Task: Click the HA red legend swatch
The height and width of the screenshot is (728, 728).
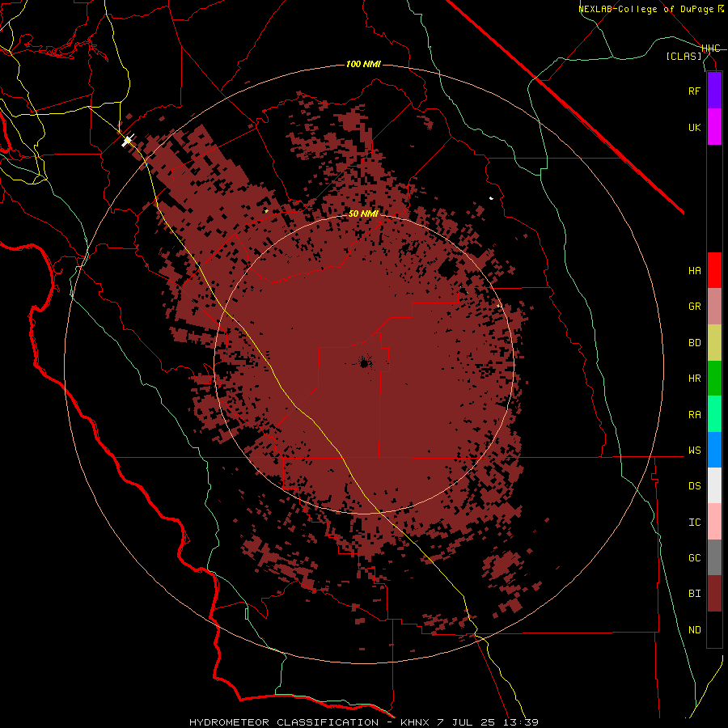Action: (714, 270)
